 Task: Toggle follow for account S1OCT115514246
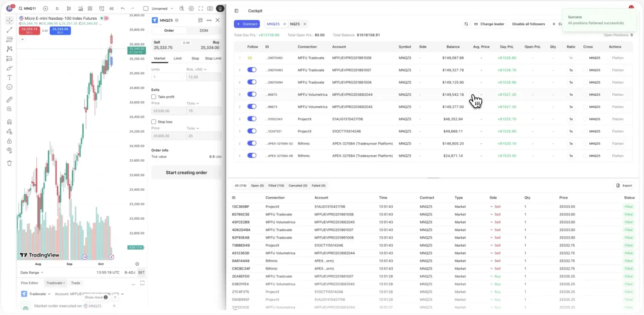(x=252, y=131)
